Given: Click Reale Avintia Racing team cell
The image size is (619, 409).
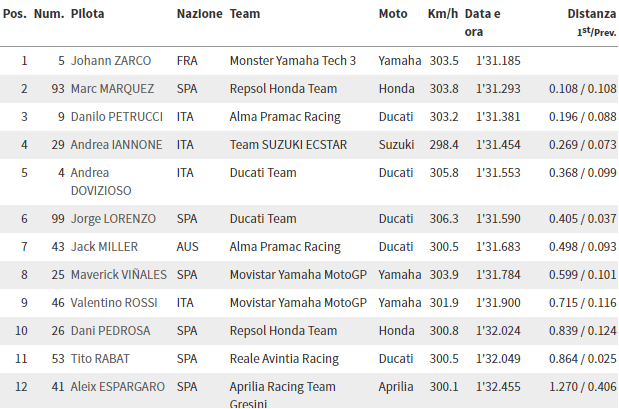Looking at the screenshot, I should (x=284, y=359).
